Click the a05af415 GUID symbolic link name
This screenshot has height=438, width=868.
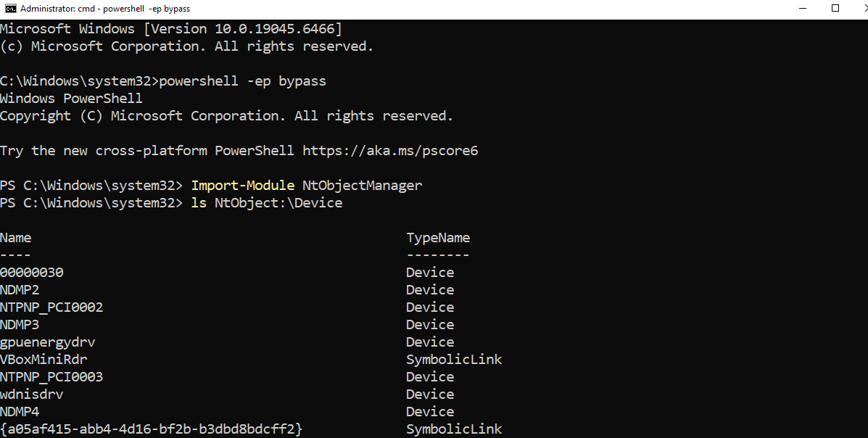[x=151, y=429]
